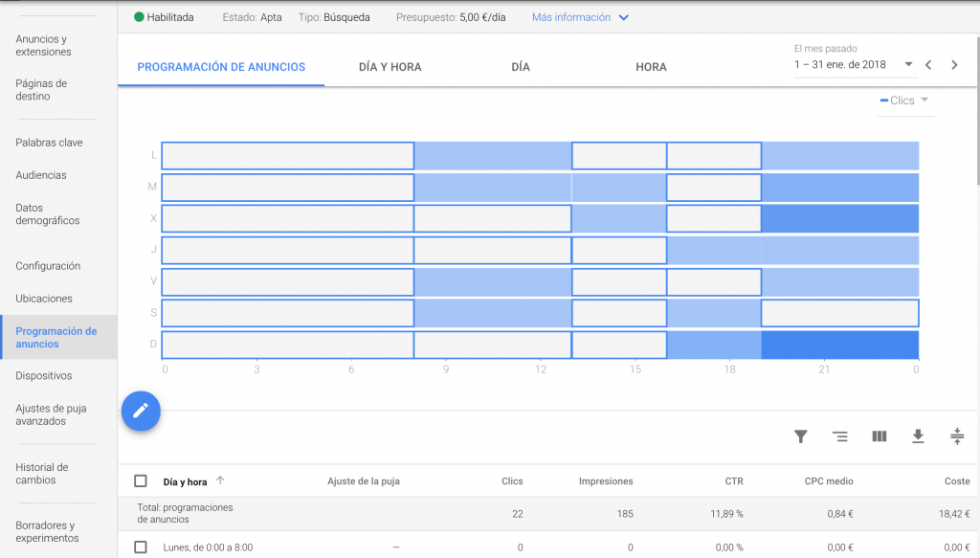Image resolution: width=980 pixels, height=558 pixels.
Task: Open Audiencias in sidebar
Action: [x=40, y=175]
